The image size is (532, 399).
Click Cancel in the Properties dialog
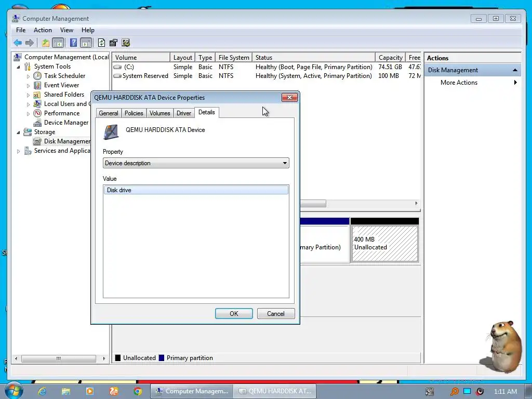point(276,313)
